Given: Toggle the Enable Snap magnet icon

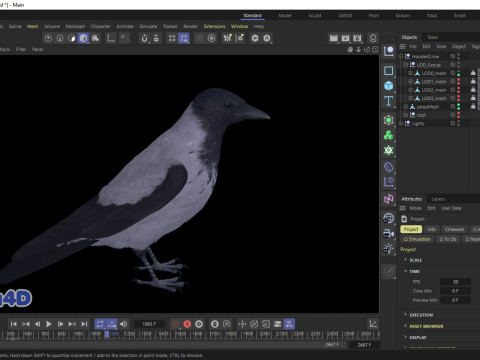Looking at the screenshot, I should 144,38.
